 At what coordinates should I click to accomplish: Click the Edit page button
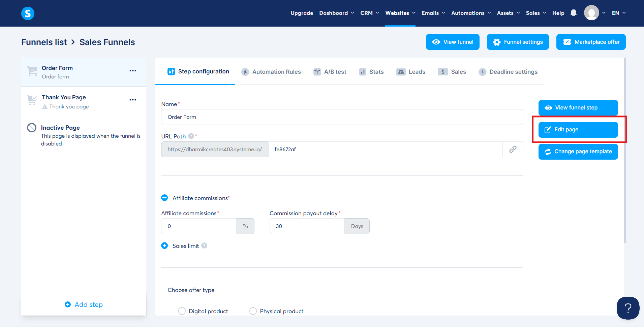578,130
